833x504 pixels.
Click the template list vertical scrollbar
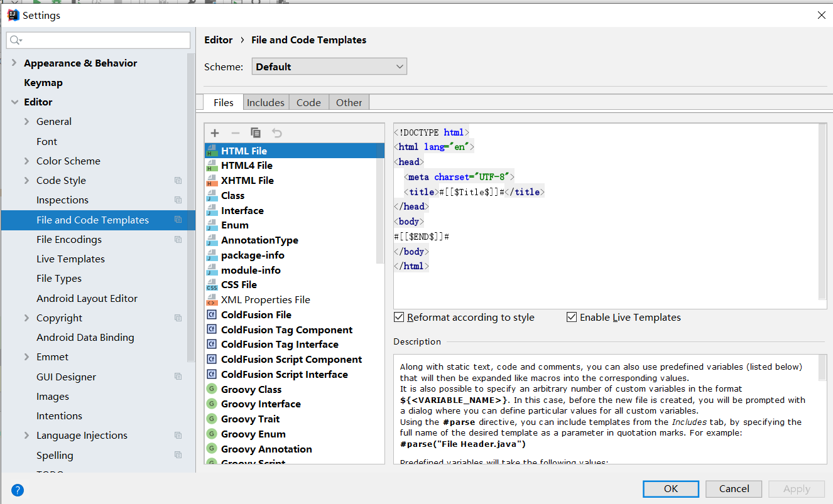click(381, 202)
